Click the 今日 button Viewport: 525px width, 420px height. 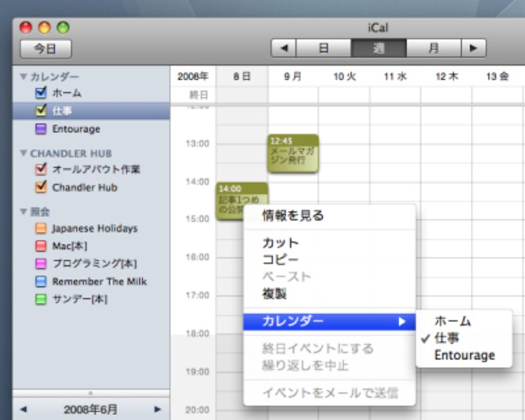[x=45, y=49]
